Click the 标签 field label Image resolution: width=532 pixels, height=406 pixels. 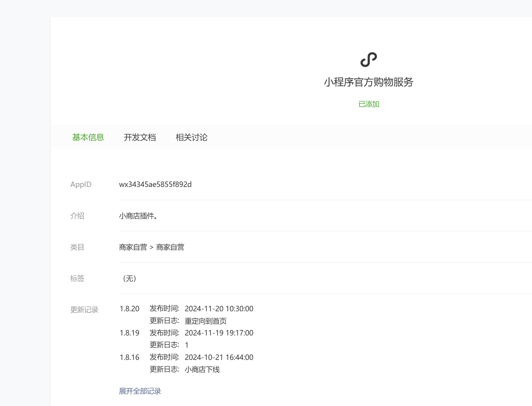click(77, 279)
